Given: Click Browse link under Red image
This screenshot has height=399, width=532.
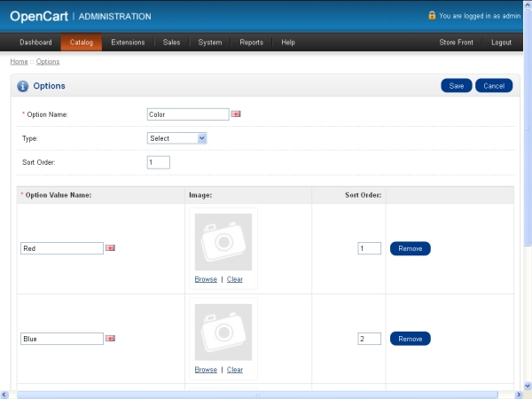Looking at the screenshot, I should 206,279.
